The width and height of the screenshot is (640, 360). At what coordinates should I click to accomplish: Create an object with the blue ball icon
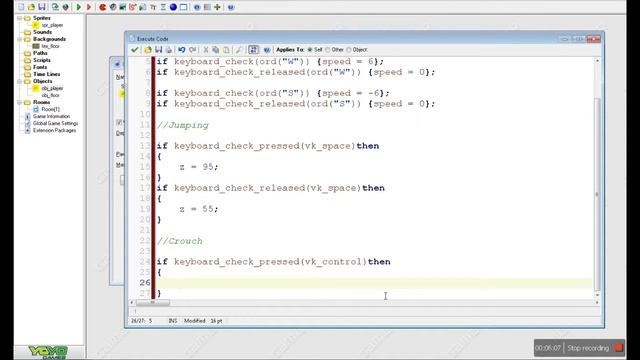click(x=173, y=7)
